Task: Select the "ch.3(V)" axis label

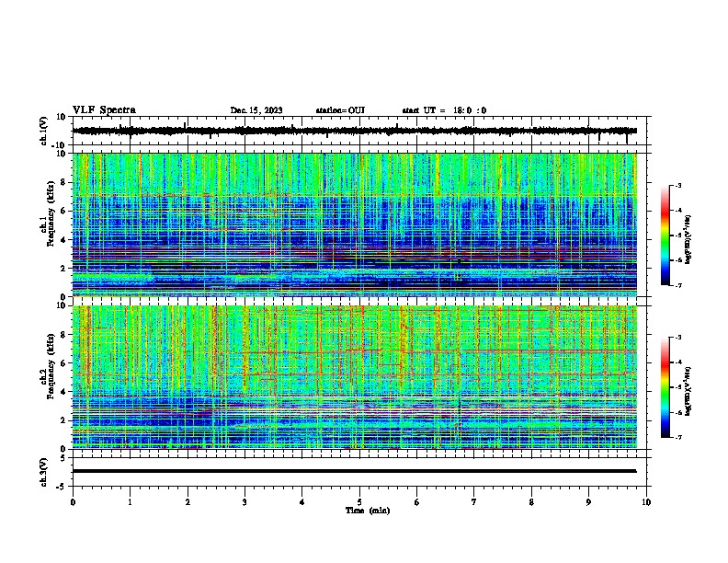Action: [x=44, y=472]
